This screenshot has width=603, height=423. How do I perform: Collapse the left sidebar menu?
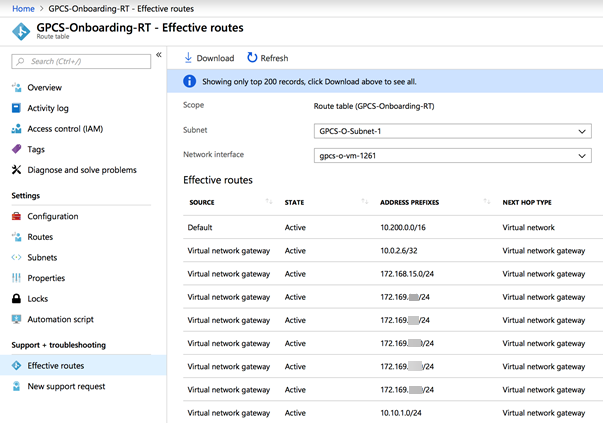tap(159, 55)
